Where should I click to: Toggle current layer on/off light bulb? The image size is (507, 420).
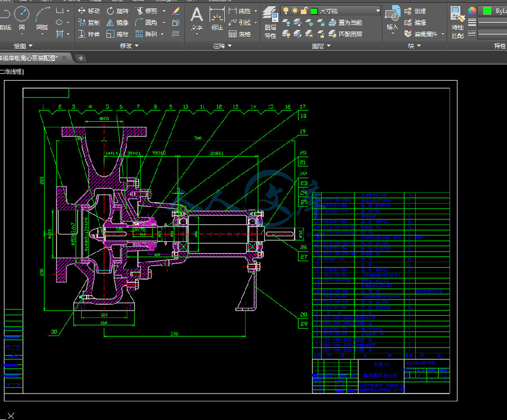click(286, 11)
